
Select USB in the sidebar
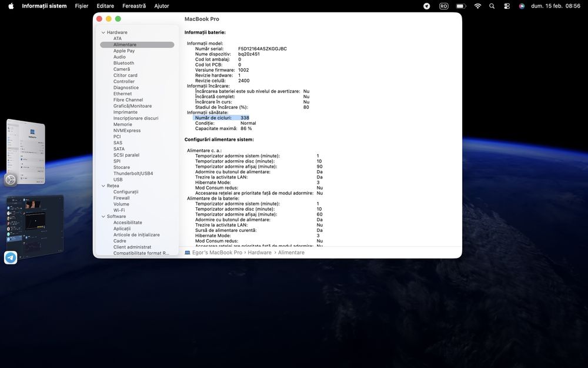point(118,180)
